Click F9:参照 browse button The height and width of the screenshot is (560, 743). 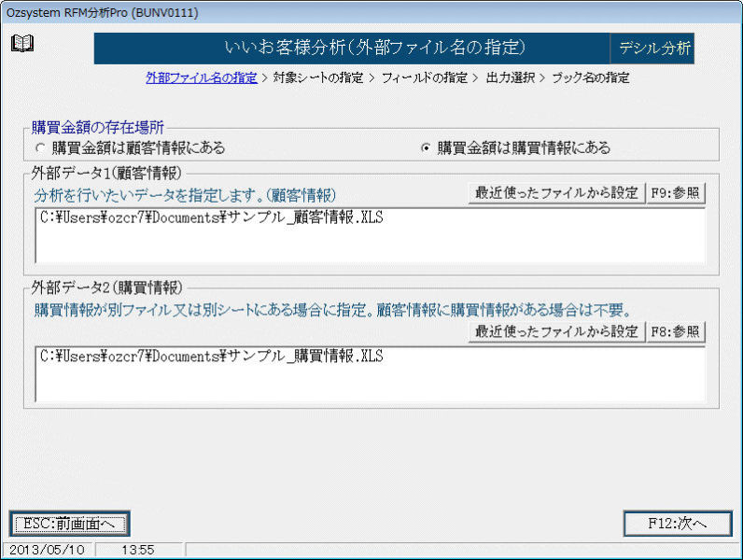click(x=675, y=193)
